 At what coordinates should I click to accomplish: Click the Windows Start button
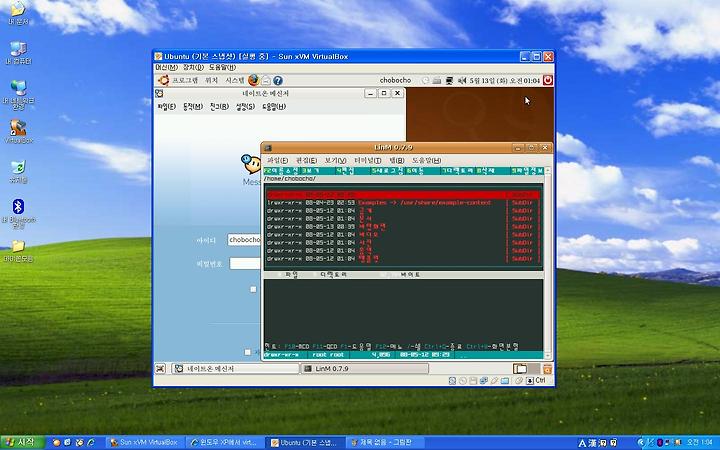click(22, 442)
